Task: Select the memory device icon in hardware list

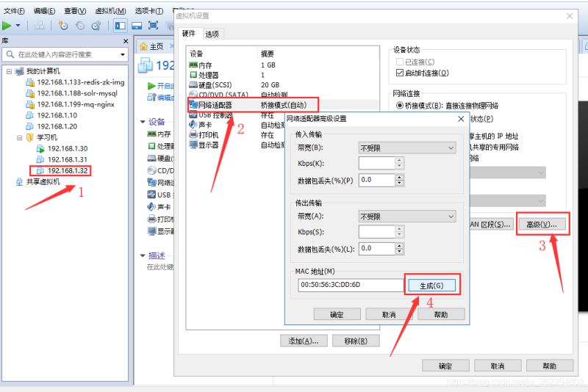Action: 193,65
